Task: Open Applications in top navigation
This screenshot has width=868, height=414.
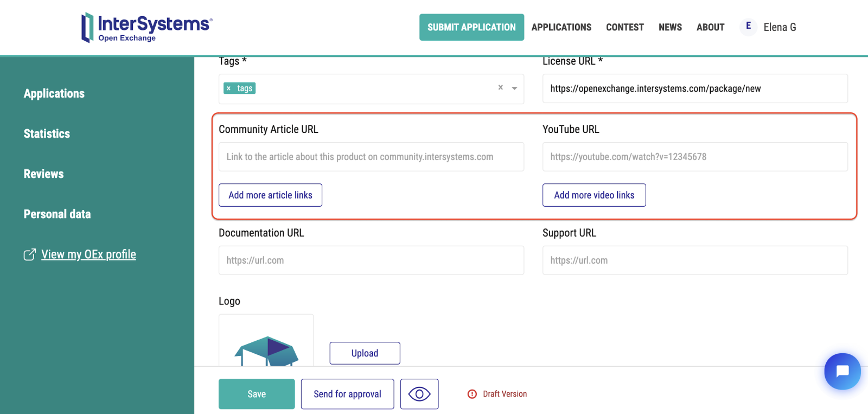Action: tap(561, 27)
